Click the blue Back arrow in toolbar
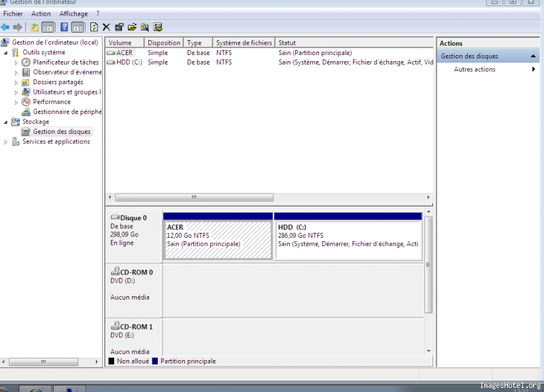 (5, 27)
